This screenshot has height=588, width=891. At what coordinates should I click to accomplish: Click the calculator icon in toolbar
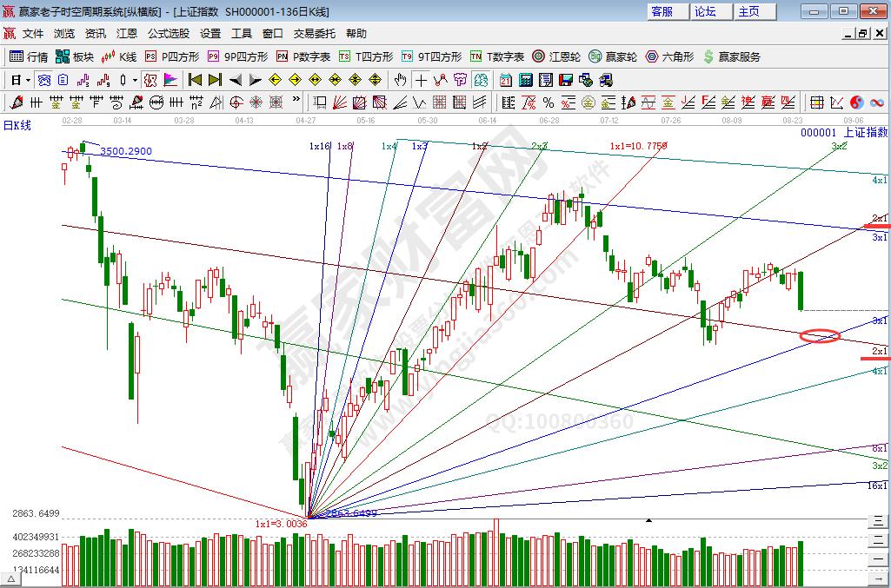(x=526, y=80)
